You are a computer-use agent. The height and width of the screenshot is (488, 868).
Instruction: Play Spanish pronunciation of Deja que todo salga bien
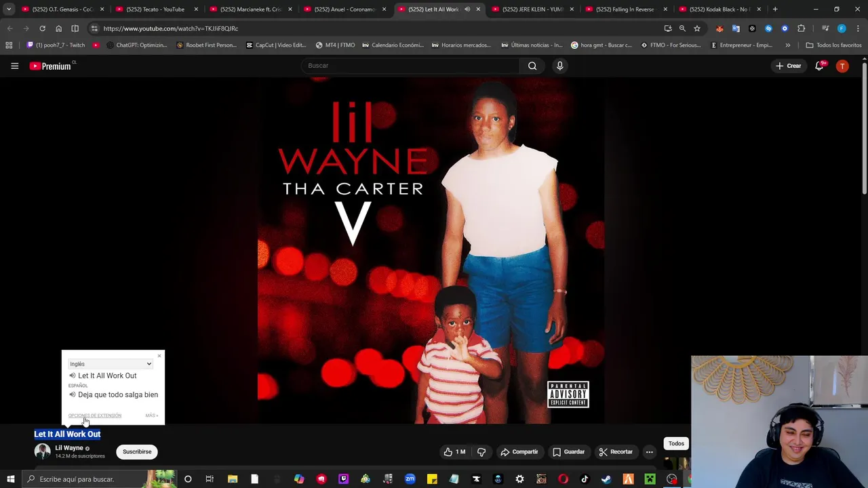pyautogui.click(x=73, y=394)
